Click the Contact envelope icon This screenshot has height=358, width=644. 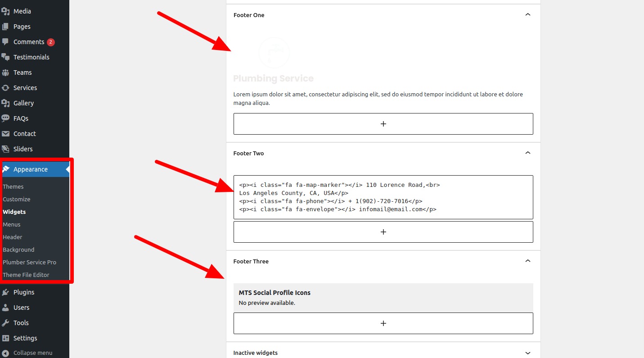(5, 134)
